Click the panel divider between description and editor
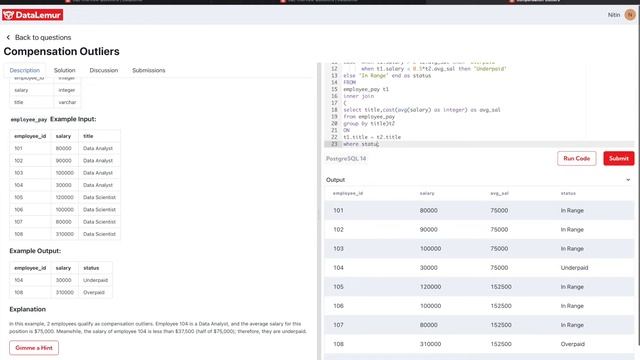Screen dimensions: 640x360 click(319, 211)
